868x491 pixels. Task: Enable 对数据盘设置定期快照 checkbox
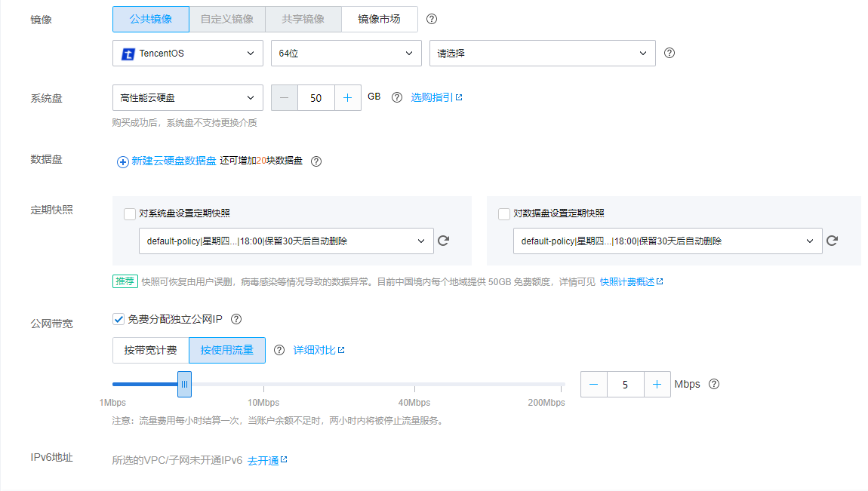(503, 214)
